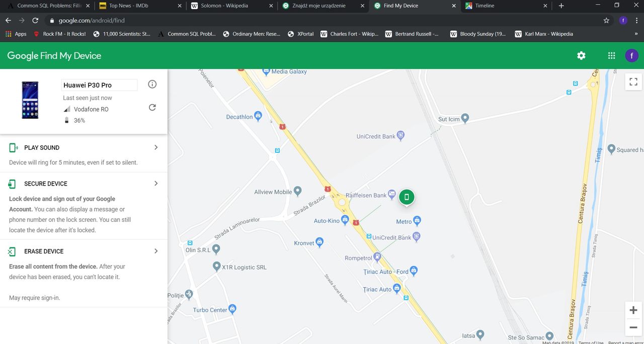644x344 pixels.
Task: Reload the page in Chrome
Action: 35,21
